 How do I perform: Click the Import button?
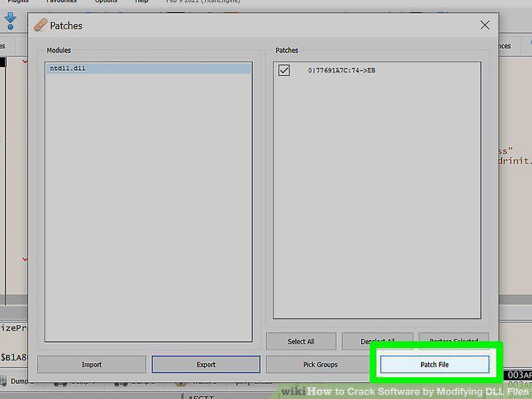tap(91, 365)
